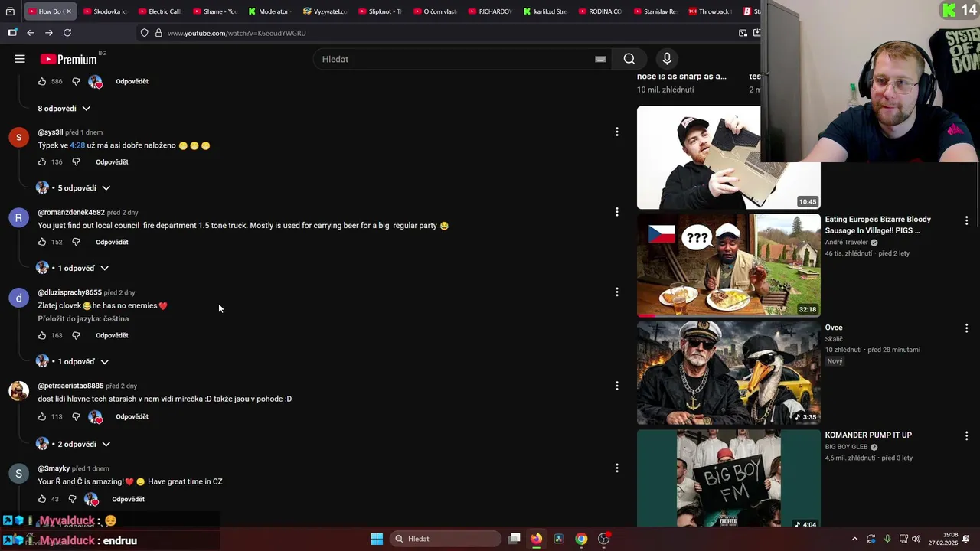Open options for the Eating Europe's Bizarre video
Viewport: 980px width, 551px height.
point(966,220)
